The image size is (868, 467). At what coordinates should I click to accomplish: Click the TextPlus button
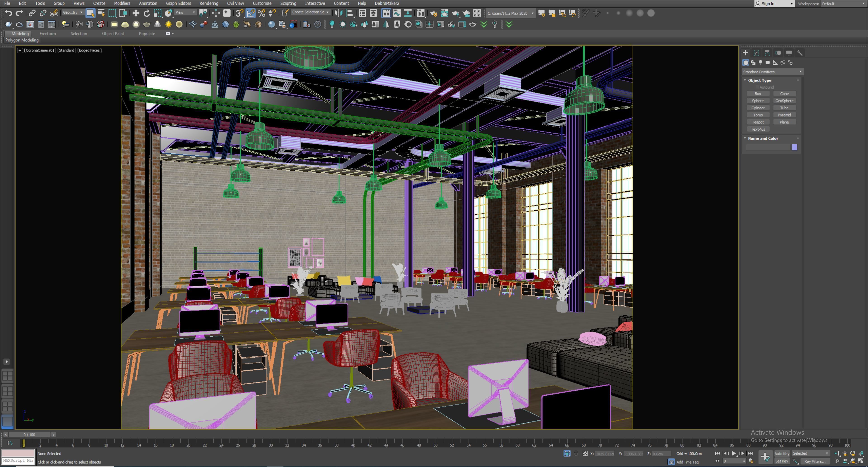758,129
